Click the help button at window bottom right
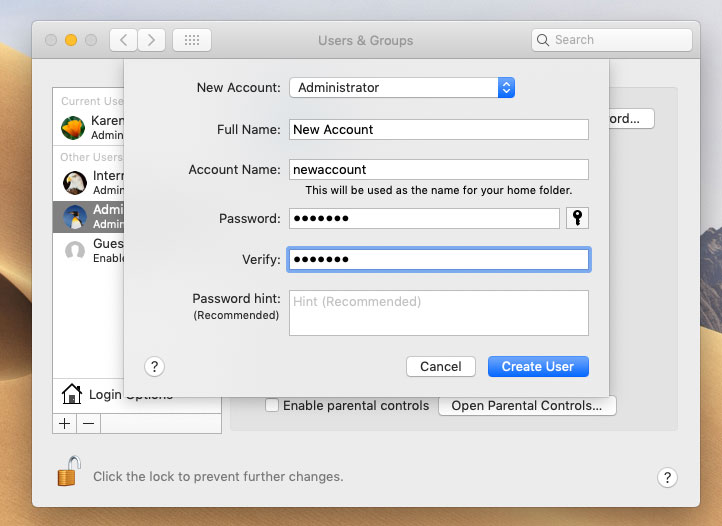 pyautogui.click(x=667, y=477)
